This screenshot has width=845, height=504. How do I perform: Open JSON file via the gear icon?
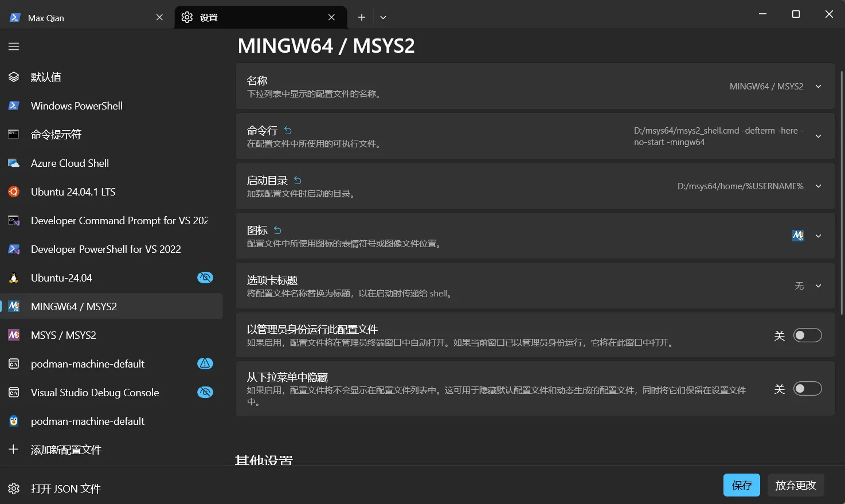14,489
